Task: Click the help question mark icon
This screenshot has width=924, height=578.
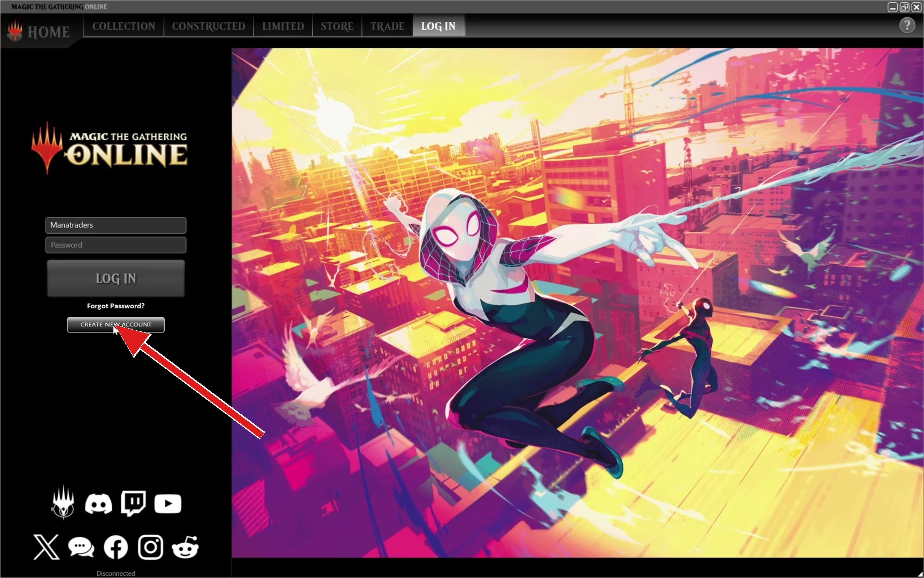Action: coord(907,25)
